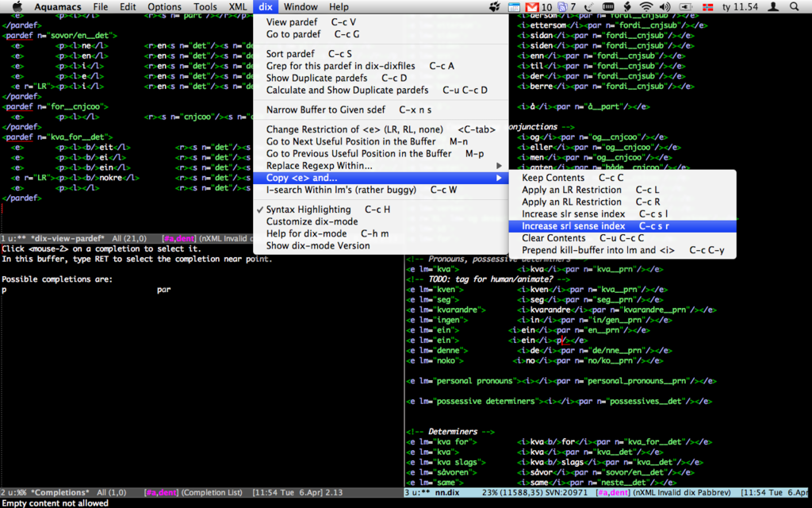Click the 'par' completion candidate
Viewport: 812px width, 508px height.
tap(163, 290)
